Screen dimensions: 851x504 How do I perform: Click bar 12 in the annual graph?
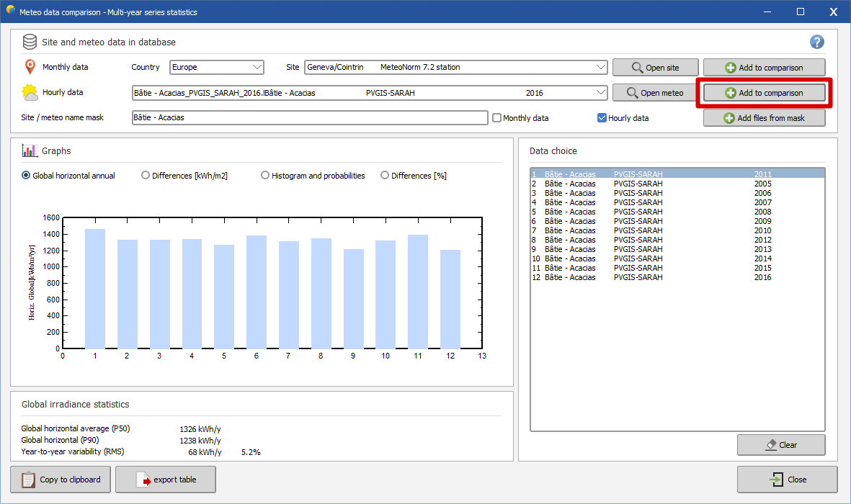450,299
